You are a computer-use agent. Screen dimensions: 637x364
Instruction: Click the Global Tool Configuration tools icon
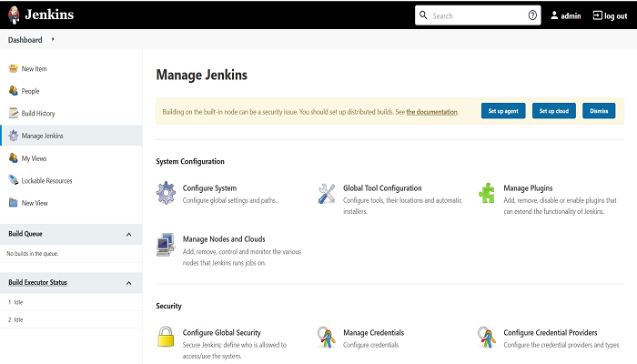(x=327, y=193)
